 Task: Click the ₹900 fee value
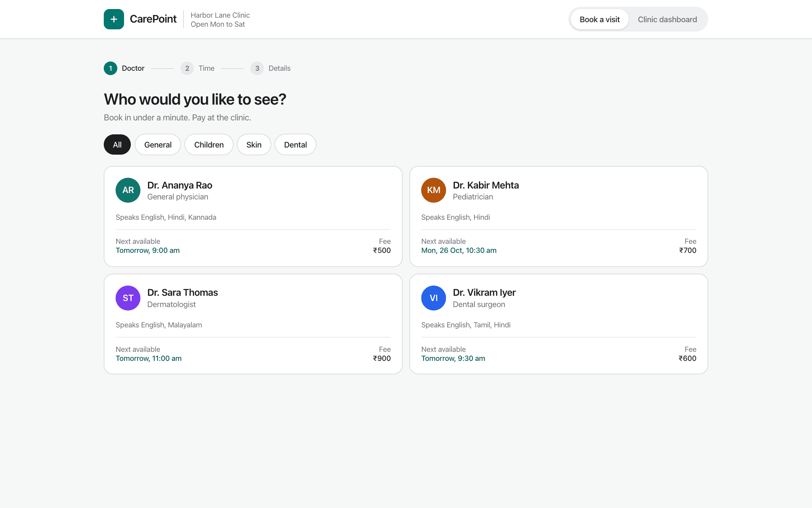pos(382,358)
